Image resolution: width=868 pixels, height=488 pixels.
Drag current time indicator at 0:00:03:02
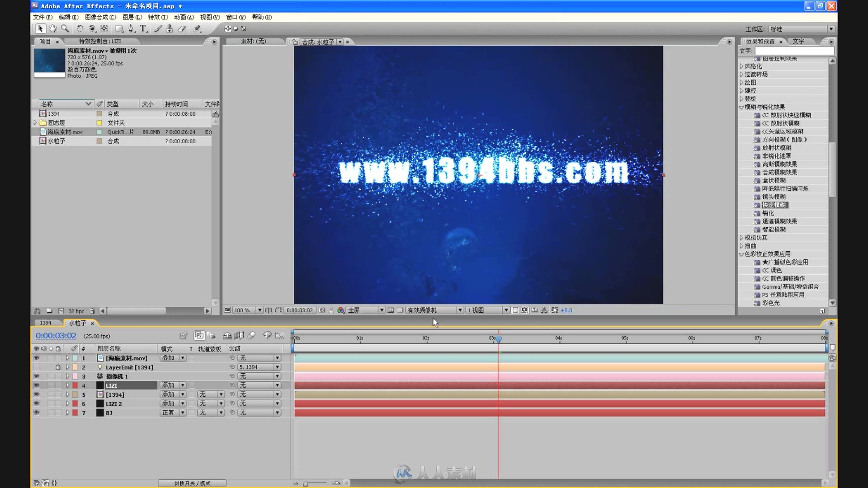pos(498,338)
